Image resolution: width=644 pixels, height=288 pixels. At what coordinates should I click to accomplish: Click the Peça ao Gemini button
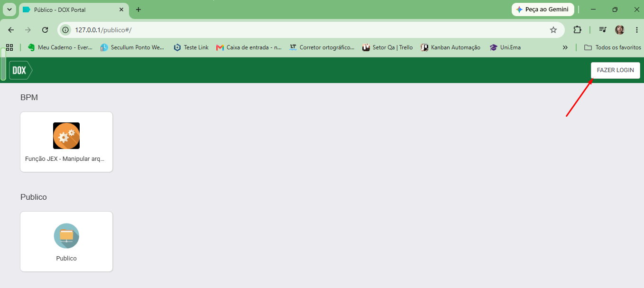coord(543,9)
